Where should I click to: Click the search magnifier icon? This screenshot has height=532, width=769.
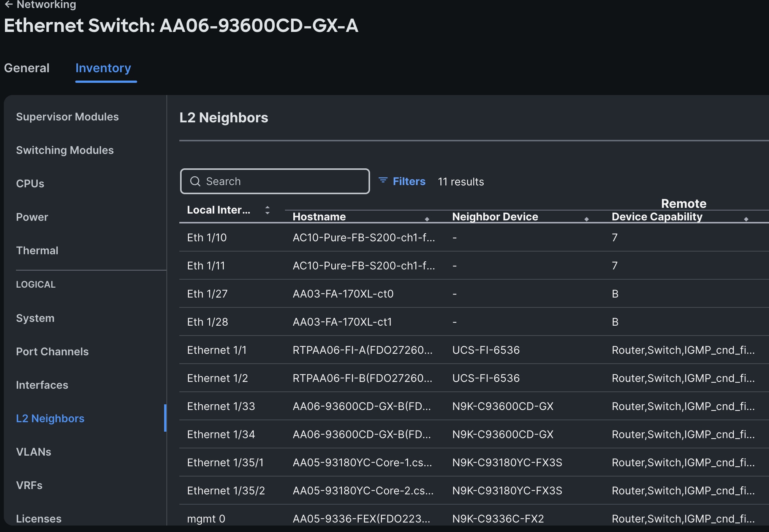195,181
